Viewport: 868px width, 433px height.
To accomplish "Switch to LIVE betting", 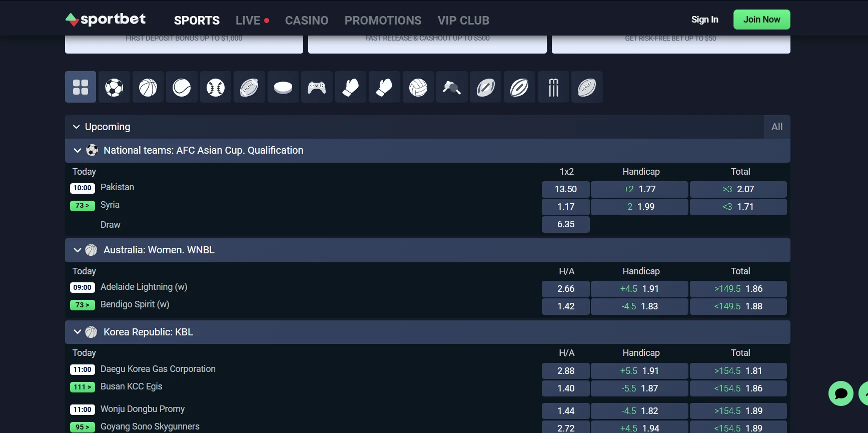I will coord(253,21).
